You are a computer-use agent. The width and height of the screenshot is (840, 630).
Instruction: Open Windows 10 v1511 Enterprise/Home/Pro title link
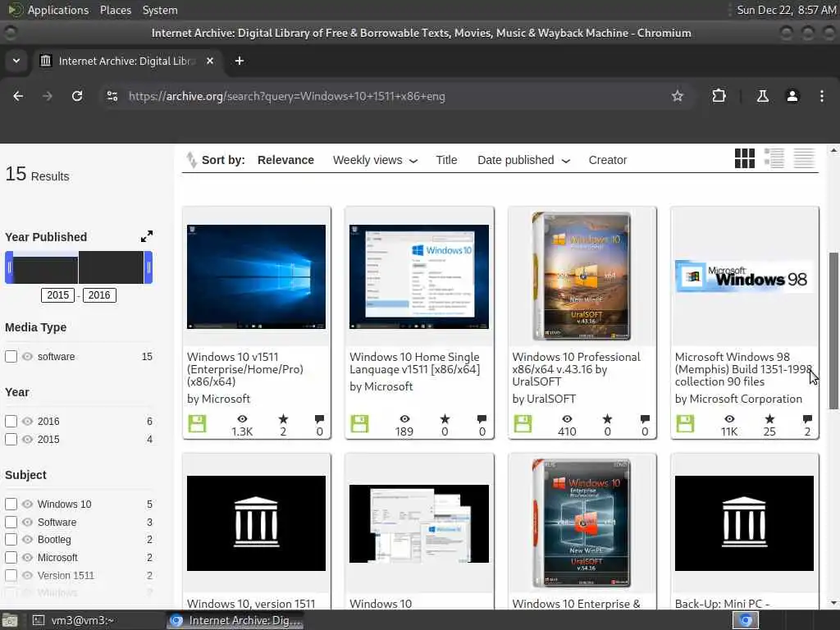[245, 369]
